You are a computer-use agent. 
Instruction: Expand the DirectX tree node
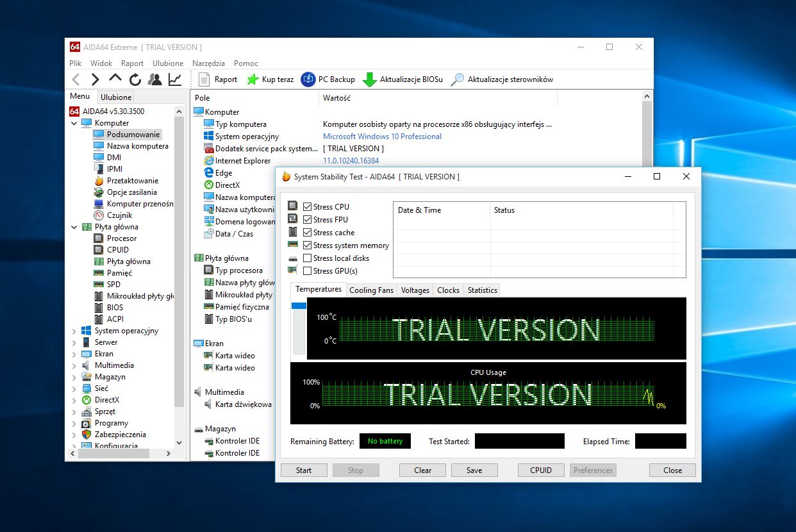click(74, 400)
